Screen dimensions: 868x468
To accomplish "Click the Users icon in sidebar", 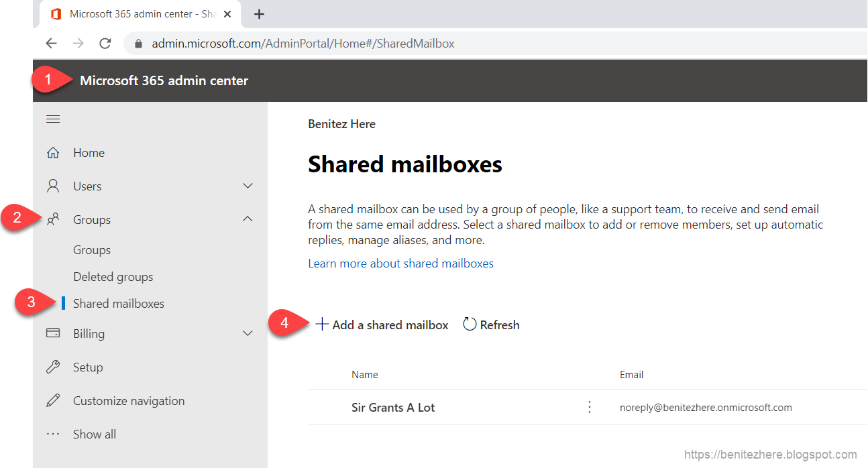I will pos(53,186).
